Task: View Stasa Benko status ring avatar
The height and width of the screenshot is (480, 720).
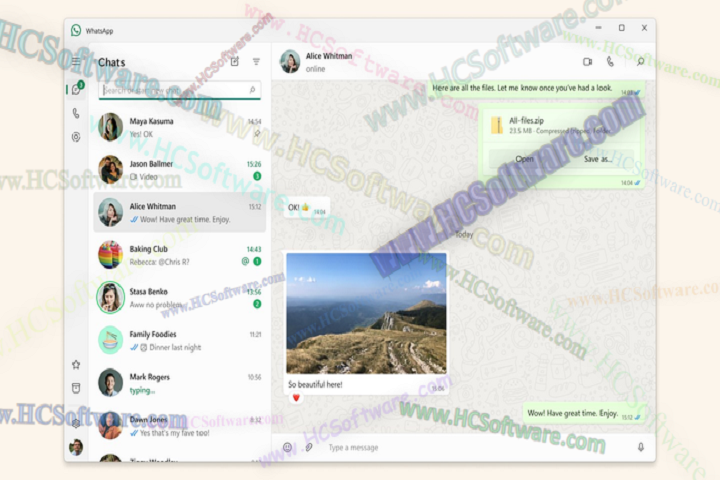Action: [110, 297]
